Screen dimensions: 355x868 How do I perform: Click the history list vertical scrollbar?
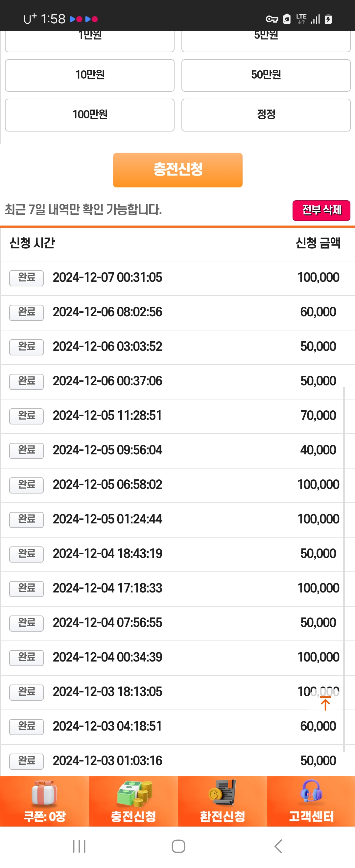coord(343,569)
